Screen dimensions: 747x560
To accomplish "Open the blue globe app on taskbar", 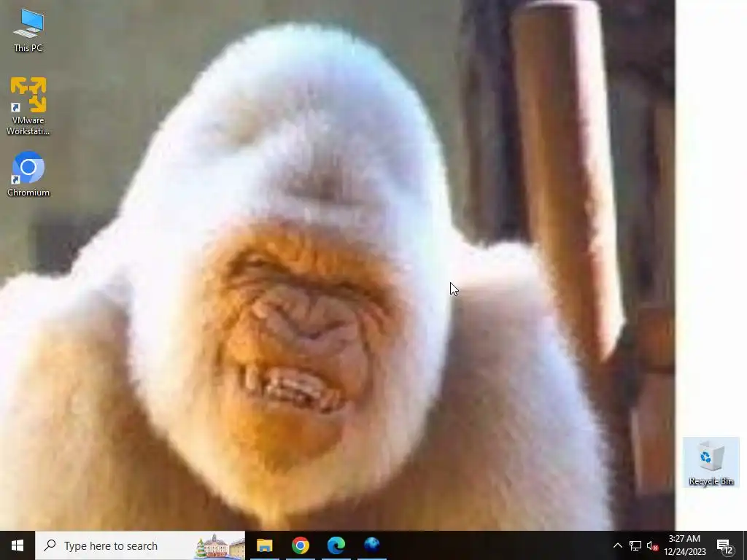I will pos(371,545).
